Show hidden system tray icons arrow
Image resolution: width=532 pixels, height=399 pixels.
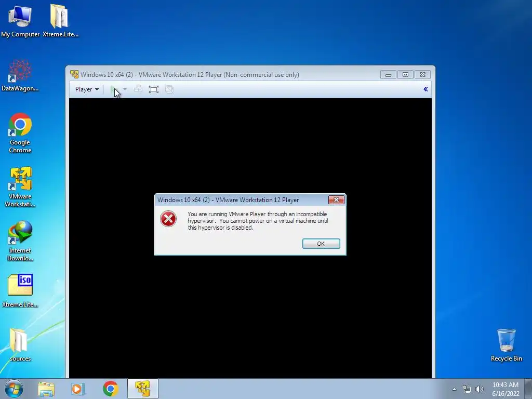click(x=454, y=389)
